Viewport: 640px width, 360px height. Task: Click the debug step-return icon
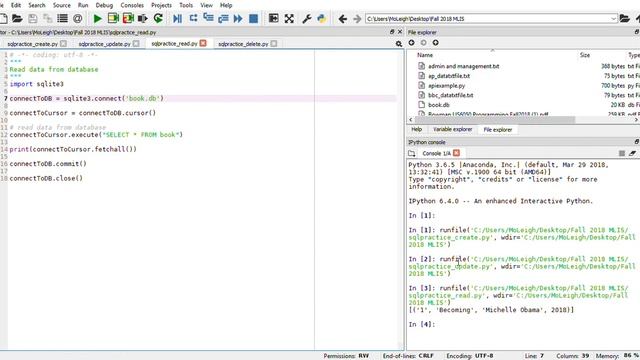[223, 18]
